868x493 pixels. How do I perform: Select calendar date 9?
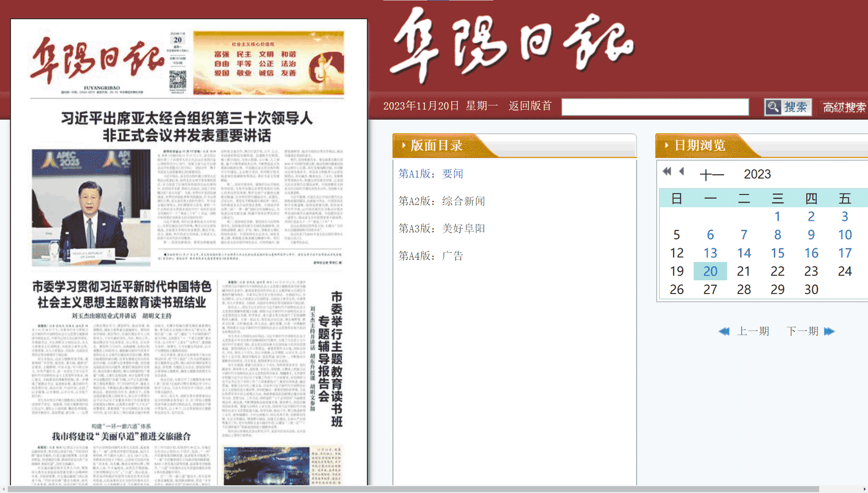[811, 235]
